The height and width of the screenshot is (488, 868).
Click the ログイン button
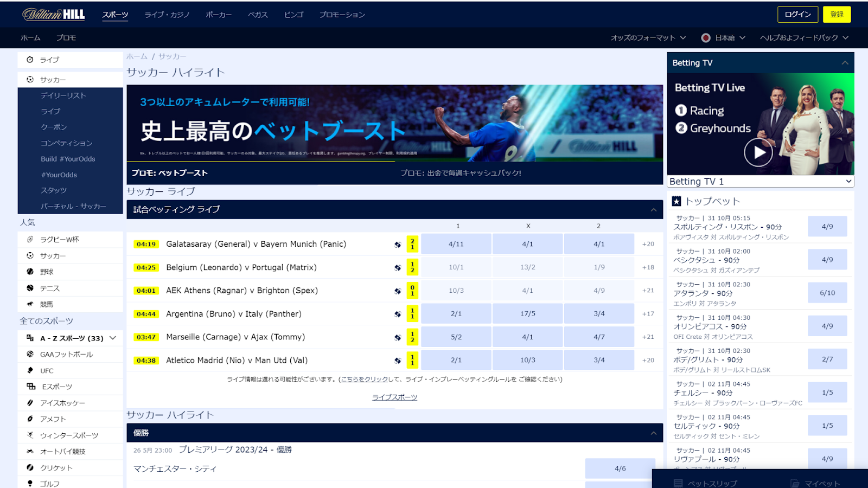(797, 14)
